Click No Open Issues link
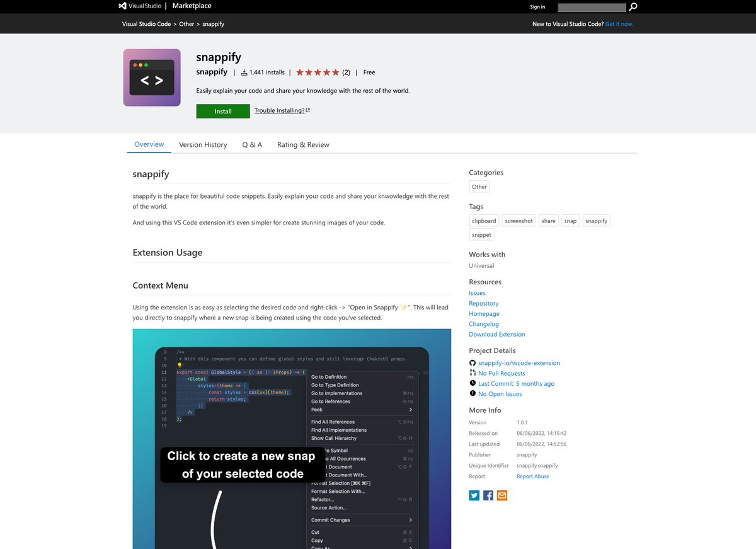Viewport: 756px width, 549px height. (500, 394)
